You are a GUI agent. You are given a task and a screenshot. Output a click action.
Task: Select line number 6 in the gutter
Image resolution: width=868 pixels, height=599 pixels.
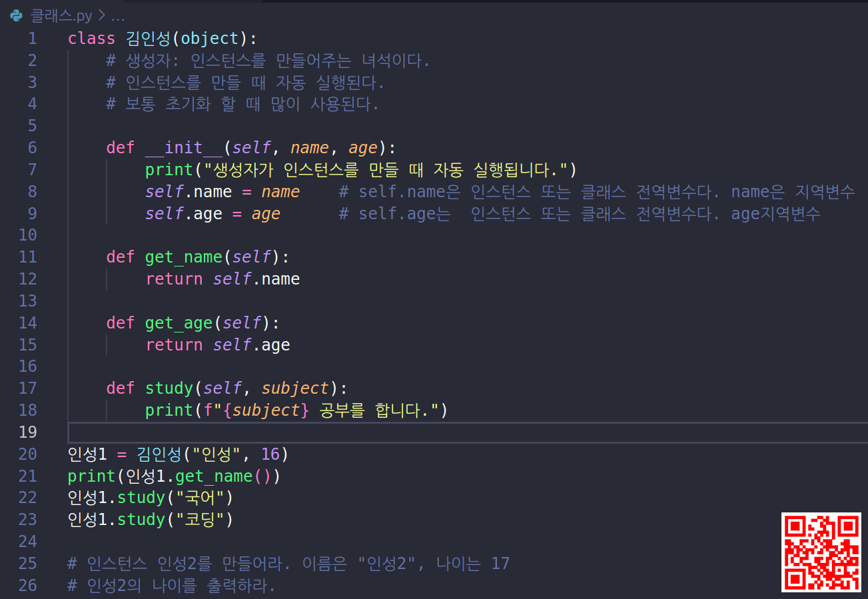pos(33,148)
